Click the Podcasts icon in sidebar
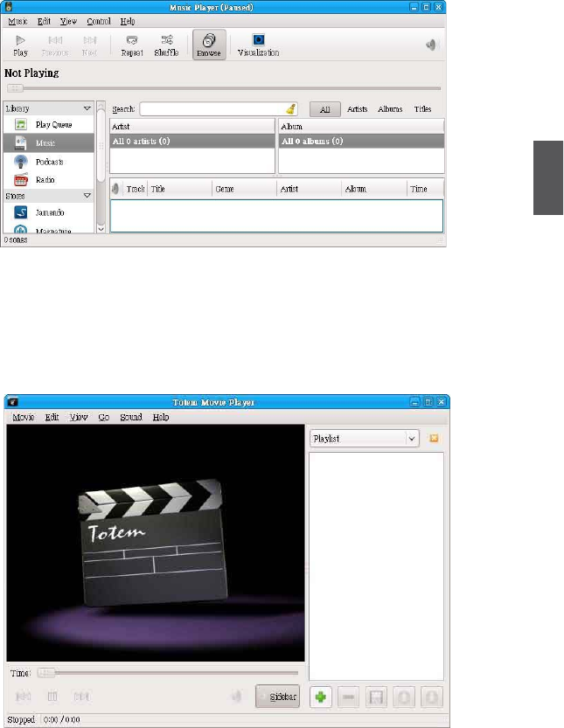Image resolution: width=564 pixels, height=728 pixels. [x=20, y=162]
